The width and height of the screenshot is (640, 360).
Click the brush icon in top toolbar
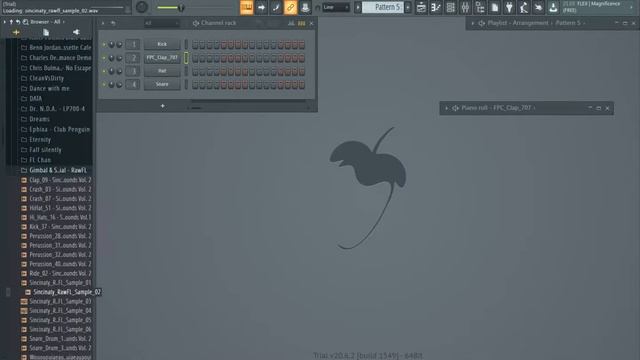tap(276, 7)
